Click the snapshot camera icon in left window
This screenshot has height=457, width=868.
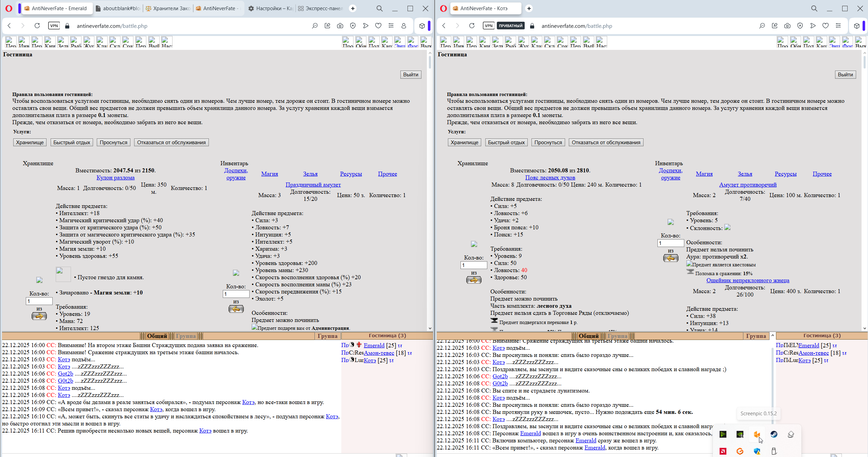[340, 26]
